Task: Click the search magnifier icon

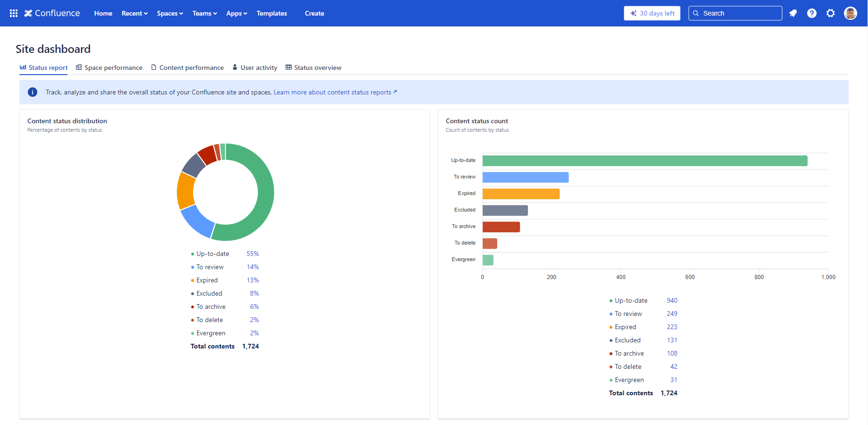Action: 696,13
